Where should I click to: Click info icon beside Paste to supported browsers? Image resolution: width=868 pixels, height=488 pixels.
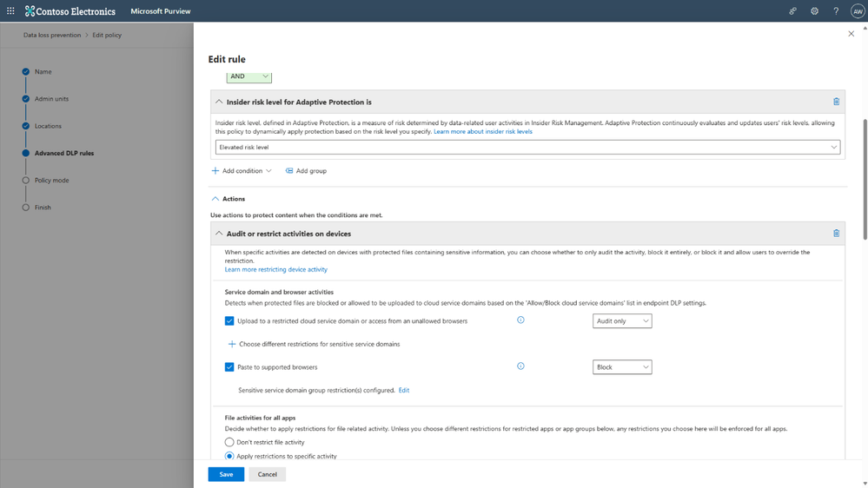pos(520,366)
